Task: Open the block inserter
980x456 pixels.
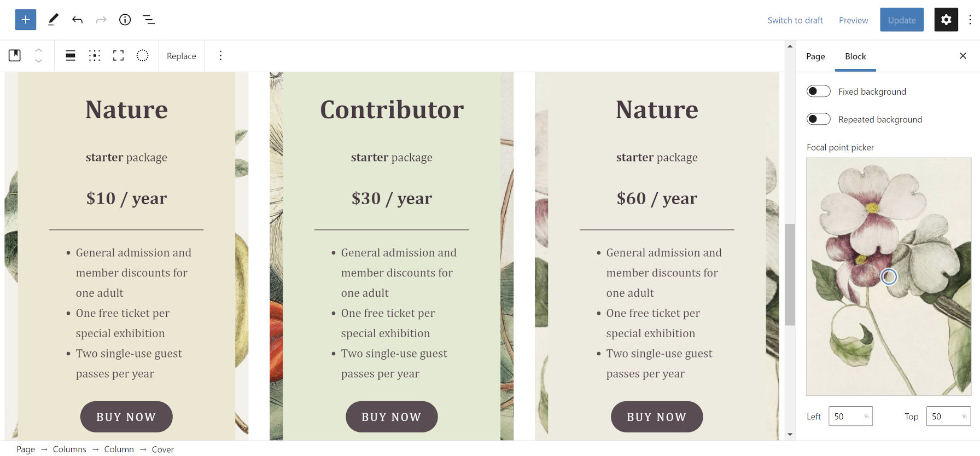Action: point(25,20)
